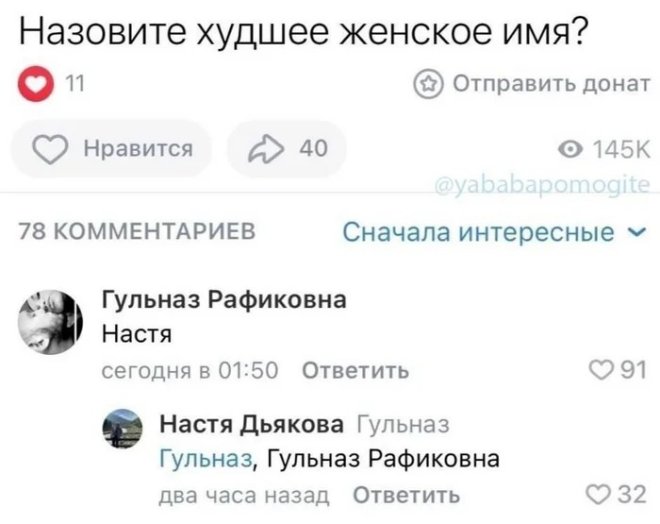Click the share arrow icon
This screenshot has width=660, height=524.
pos(254,149)
